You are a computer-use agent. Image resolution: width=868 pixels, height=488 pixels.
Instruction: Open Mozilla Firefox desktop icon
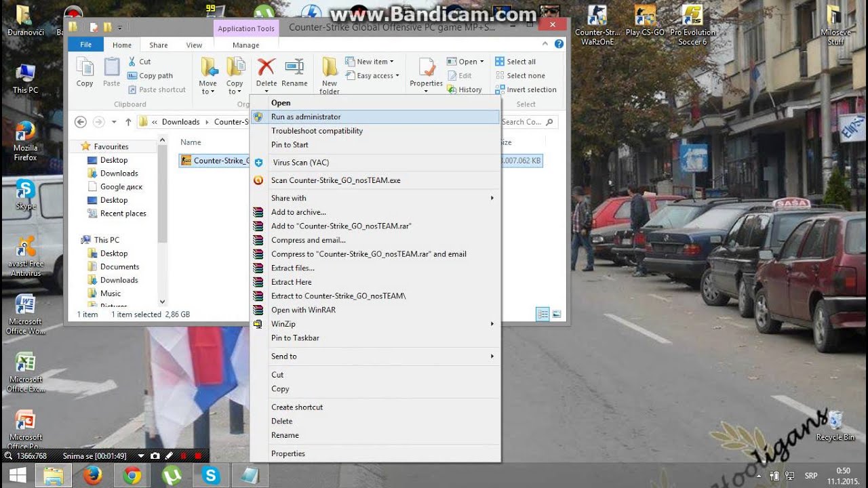coord(26,141)
